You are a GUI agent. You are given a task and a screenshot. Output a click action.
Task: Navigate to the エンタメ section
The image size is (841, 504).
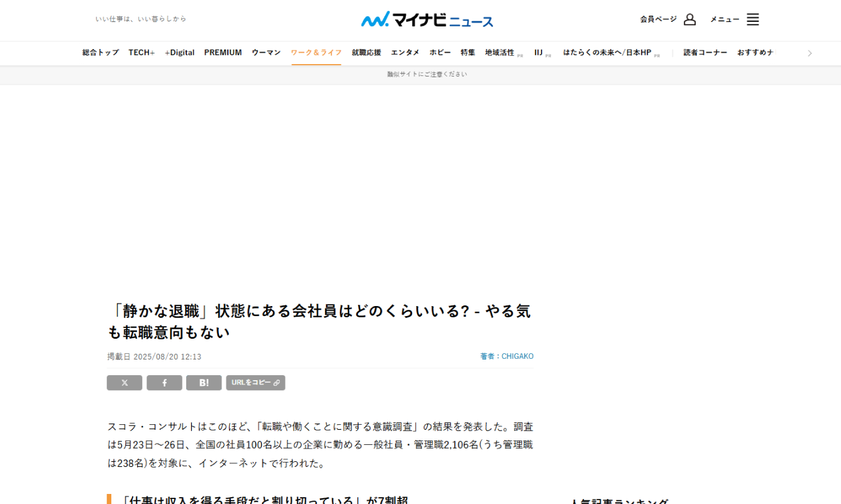[x=405, y=53]
